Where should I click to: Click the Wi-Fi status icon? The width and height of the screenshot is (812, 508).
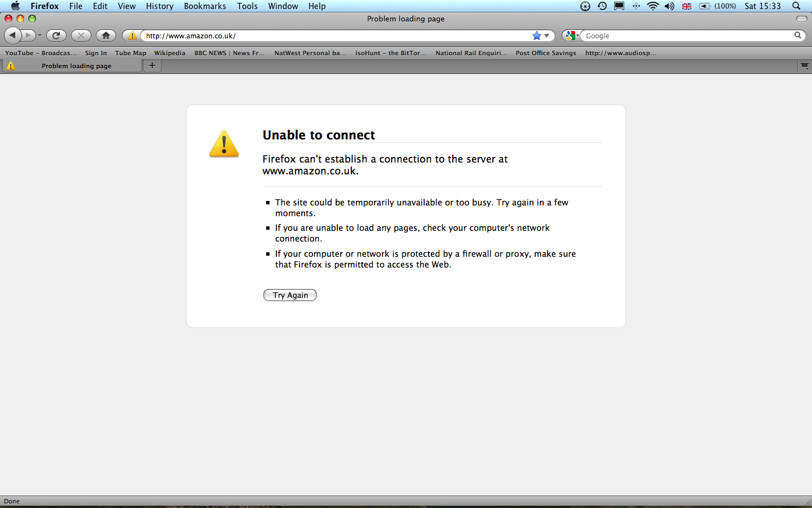pyautogui.click(x=653, y=6)
